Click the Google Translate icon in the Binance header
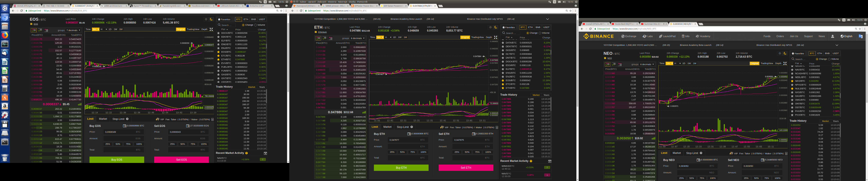This screenshot has width=868, height=181. click(860, 36)
